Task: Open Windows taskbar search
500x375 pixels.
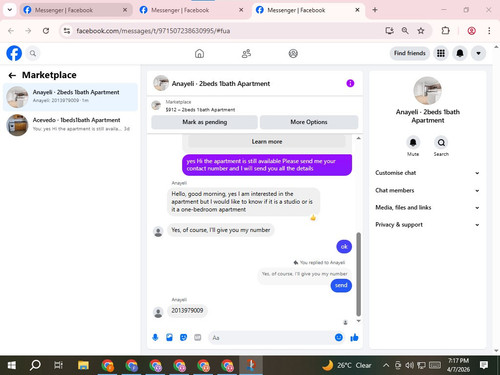Action: [x=35, y=365]
